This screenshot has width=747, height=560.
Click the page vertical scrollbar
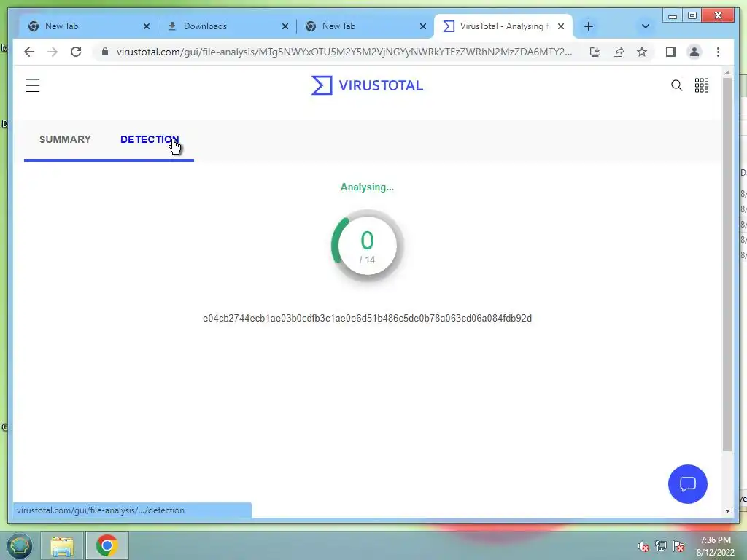point(727,264)
